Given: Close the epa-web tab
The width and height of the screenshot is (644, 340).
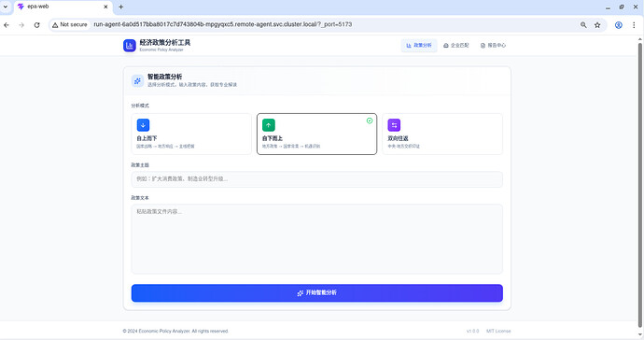Looking at the screenshot, I should point(105,7).
